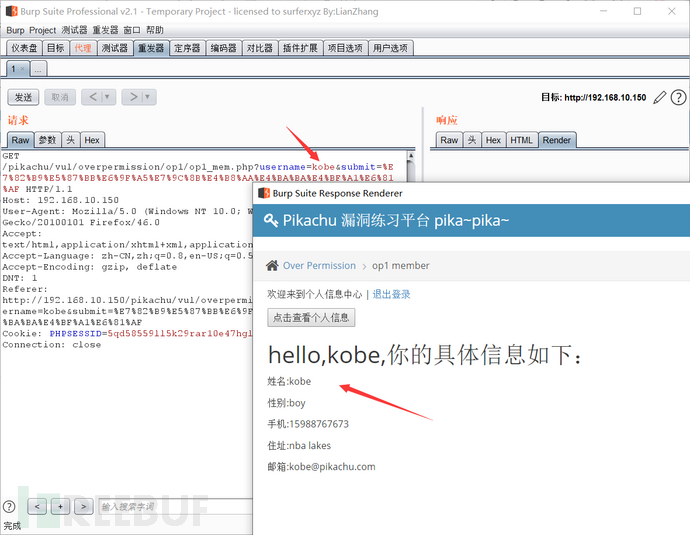Click the 姓名:kobe text
The image size is (690, 535).
click(x=289, y=381)
